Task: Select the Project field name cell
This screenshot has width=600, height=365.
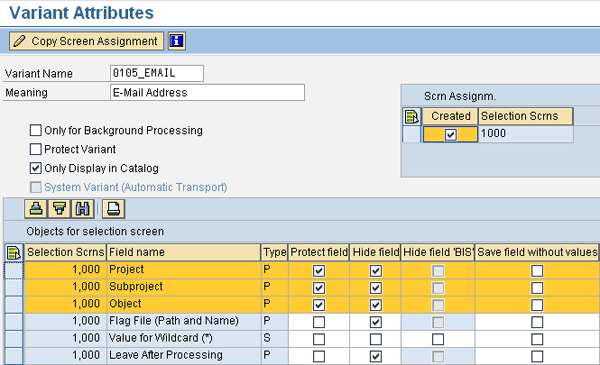Action: [x=183, y=270]
